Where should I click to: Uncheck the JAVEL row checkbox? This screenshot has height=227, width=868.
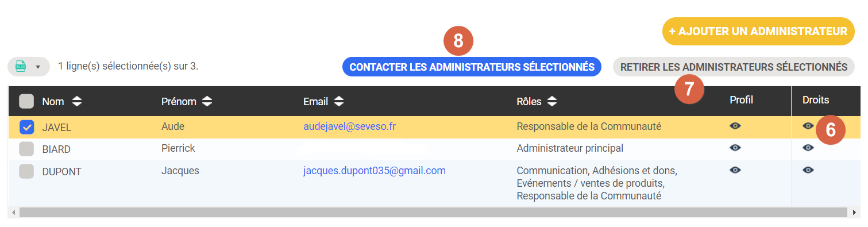(26, 127)
